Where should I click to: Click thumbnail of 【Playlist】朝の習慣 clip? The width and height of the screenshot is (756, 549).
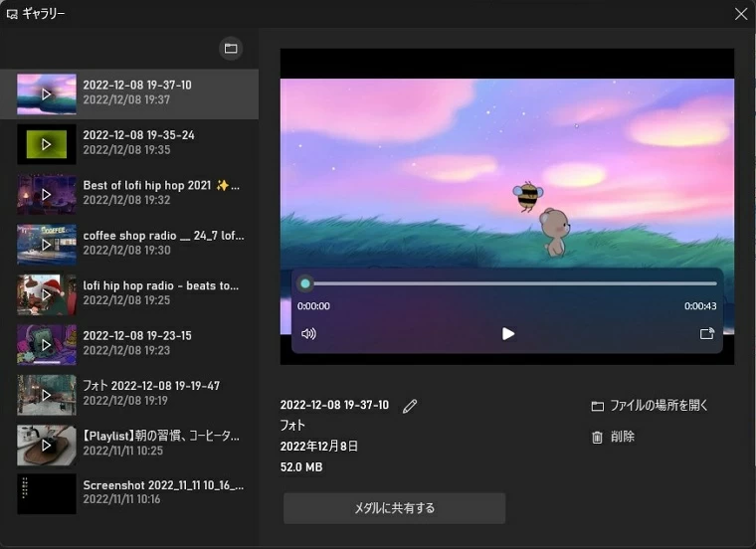pyautogui.click(x=47, y=445)
